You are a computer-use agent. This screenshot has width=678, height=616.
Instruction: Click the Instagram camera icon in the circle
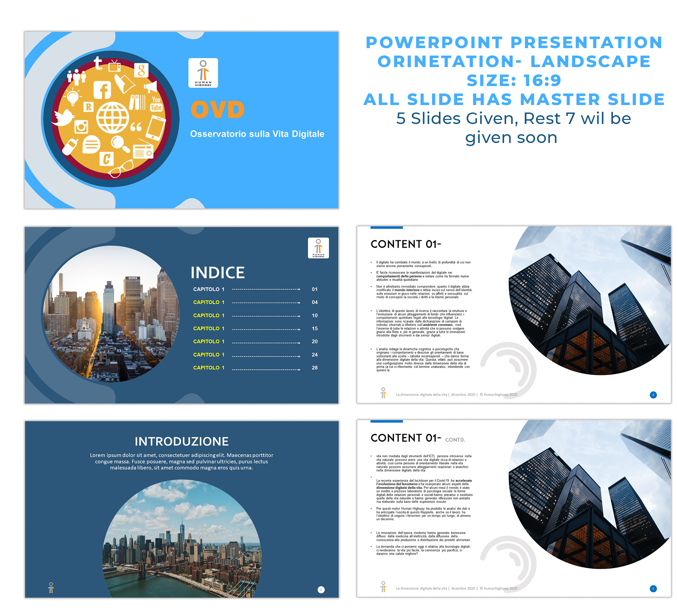81,127
